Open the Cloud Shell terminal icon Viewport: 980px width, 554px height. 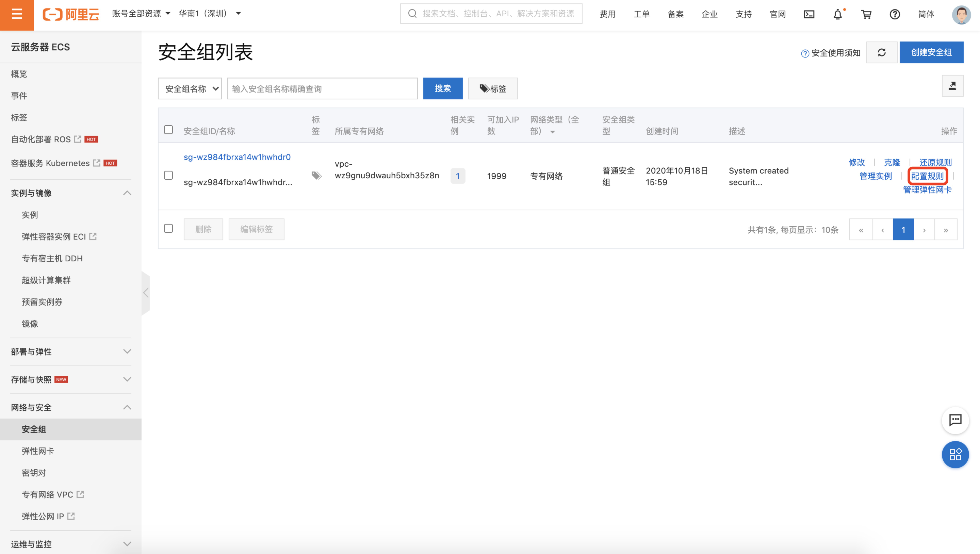pyautogui.click(x=809, y=14)
